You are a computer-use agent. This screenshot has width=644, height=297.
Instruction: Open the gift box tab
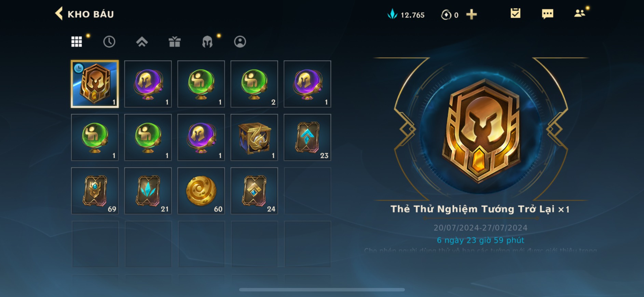(175, 42)
